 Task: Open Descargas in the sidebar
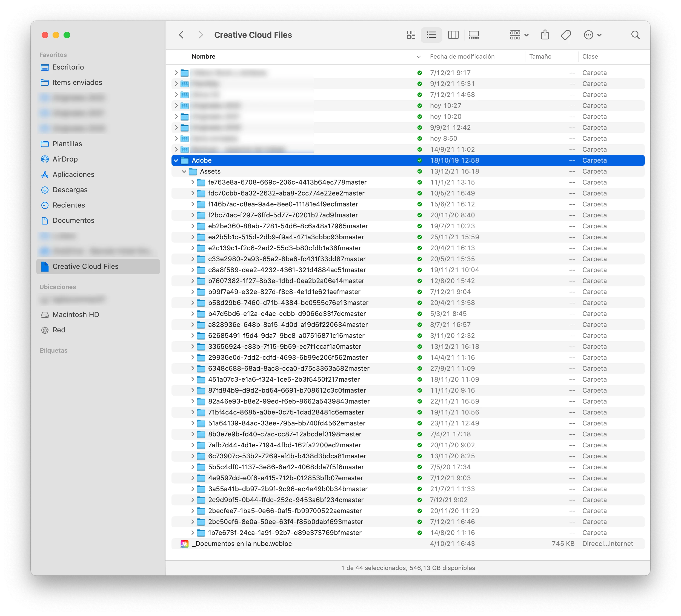[70, 190]
